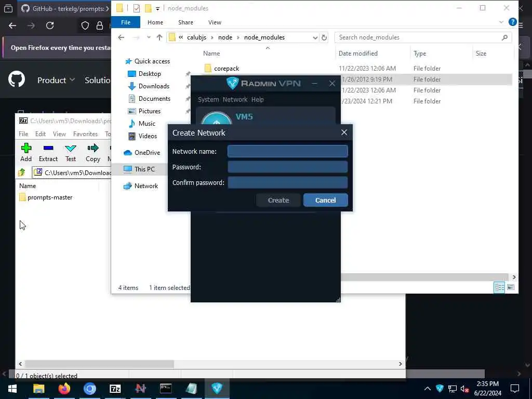Click the Name column header in 7-Zip

tap(28, 186)
